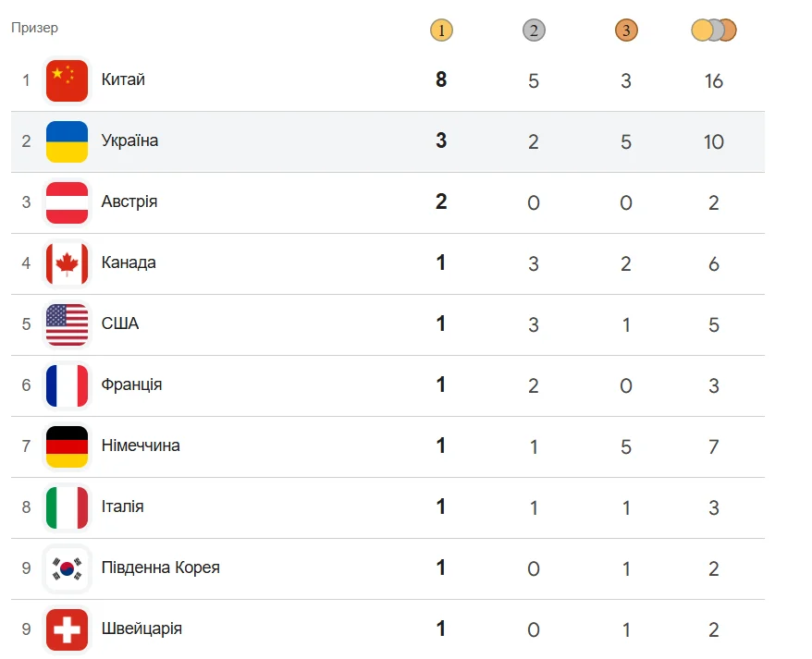Click the South Korea flag icon
This screenshot has height=659, width=812.
click(67, 568)
